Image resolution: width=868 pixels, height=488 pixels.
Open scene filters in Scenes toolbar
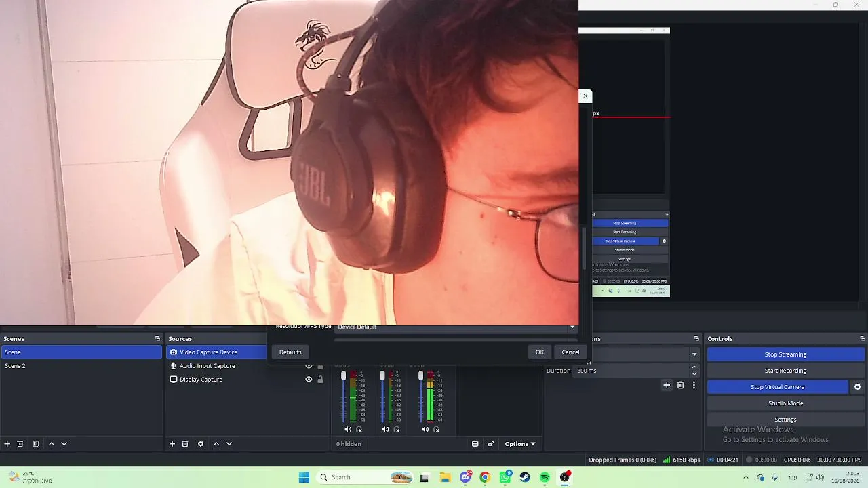[x=35, y=444]
